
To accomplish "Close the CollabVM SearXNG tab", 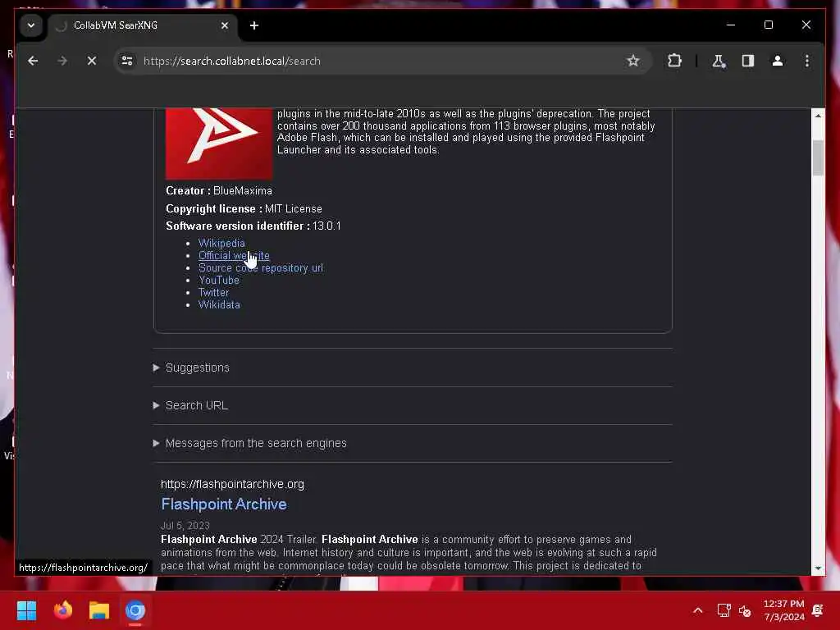I will coord(225,25).
